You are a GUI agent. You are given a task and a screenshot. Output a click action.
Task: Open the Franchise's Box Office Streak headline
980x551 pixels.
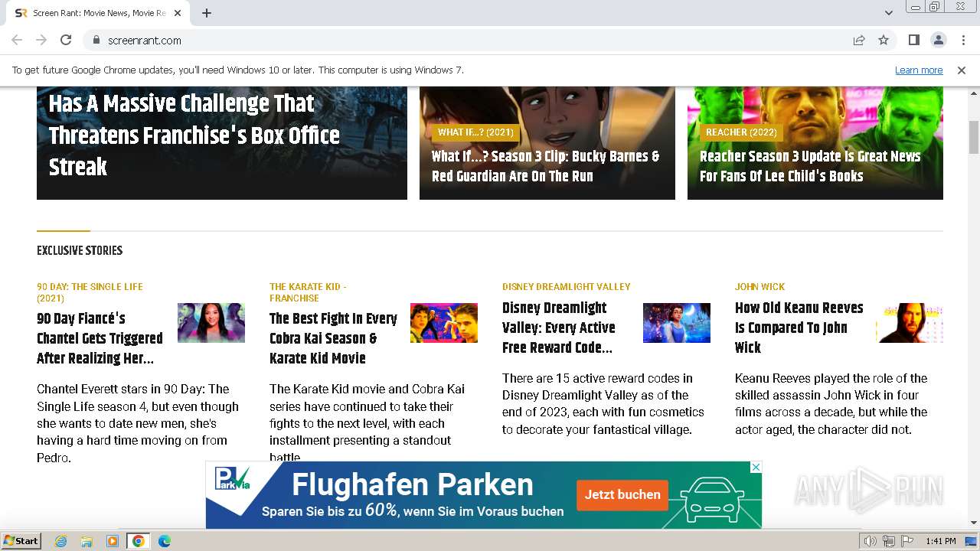click(194, 135)
